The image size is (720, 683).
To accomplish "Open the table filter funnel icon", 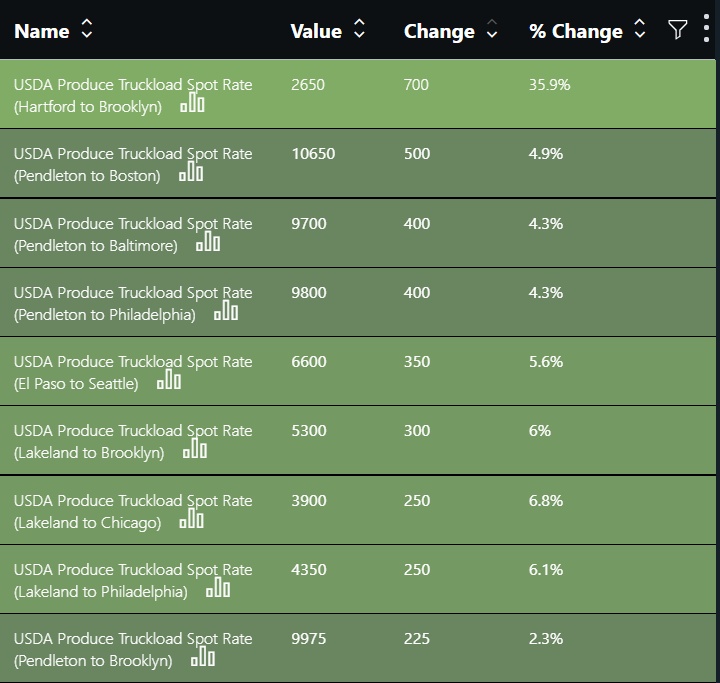I will point(677,30).
